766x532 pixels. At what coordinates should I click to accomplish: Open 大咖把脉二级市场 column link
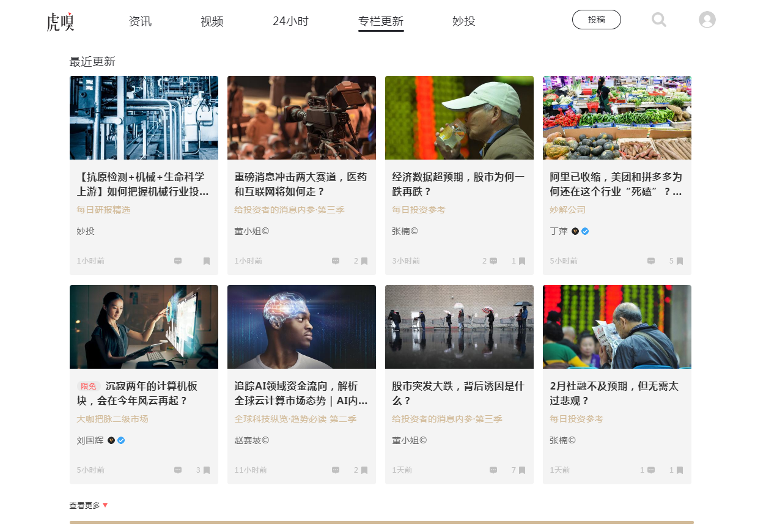112,419
